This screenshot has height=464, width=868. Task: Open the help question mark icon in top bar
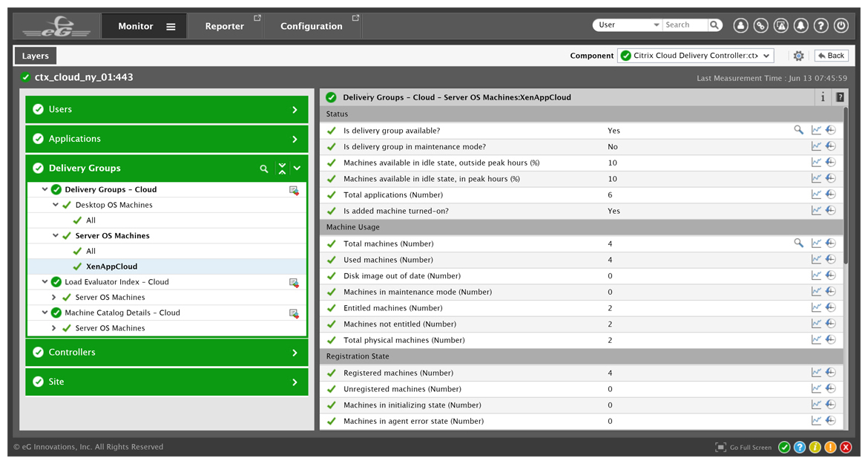821,25
